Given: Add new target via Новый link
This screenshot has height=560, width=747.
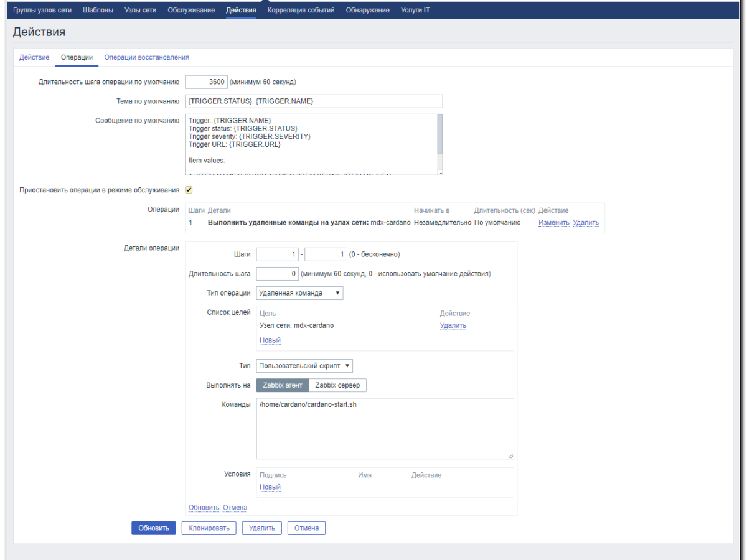Looking at the screenshot, I should [x=270, y=340].
